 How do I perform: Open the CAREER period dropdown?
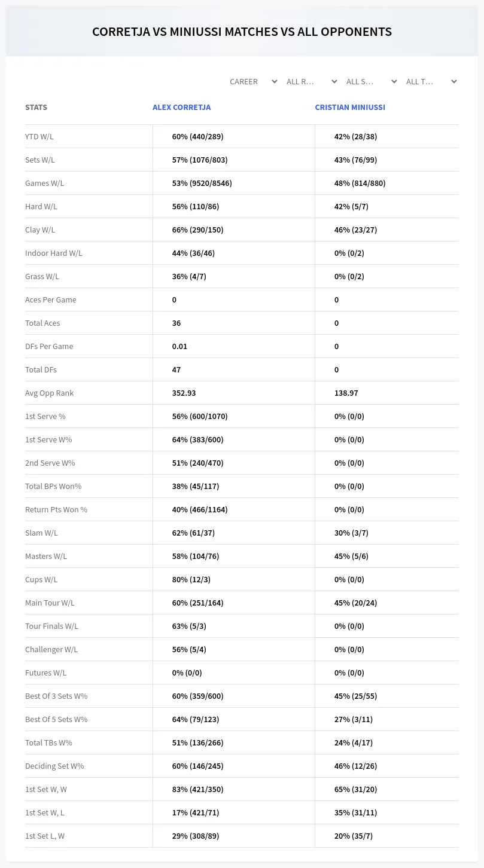click(253, 81)
